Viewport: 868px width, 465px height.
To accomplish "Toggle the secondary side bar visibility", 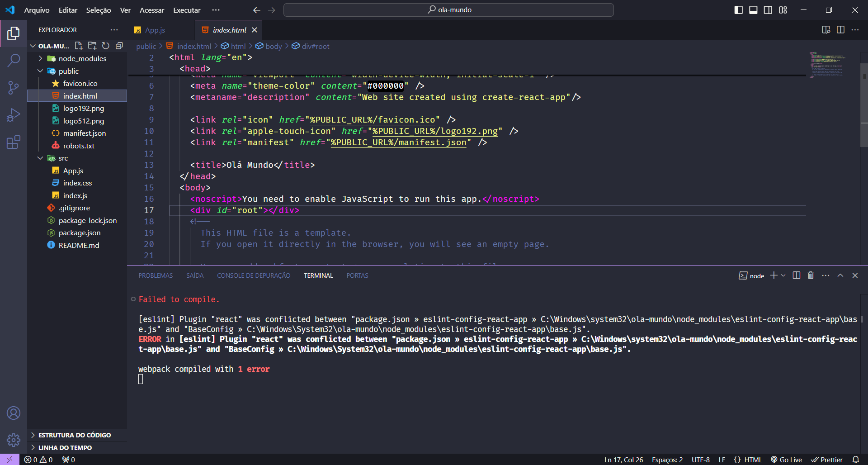I will (x=768, y=10).
